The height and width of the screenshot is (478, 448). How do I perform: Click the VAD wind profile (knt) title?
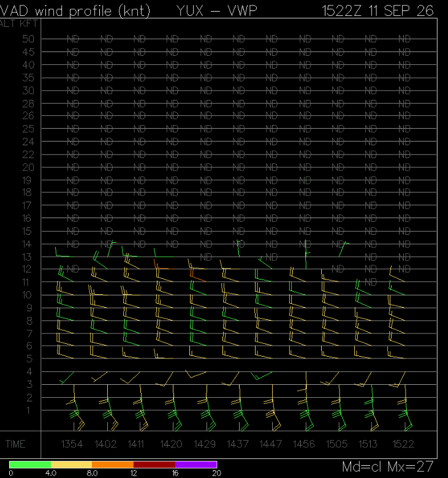click(75, 12)
